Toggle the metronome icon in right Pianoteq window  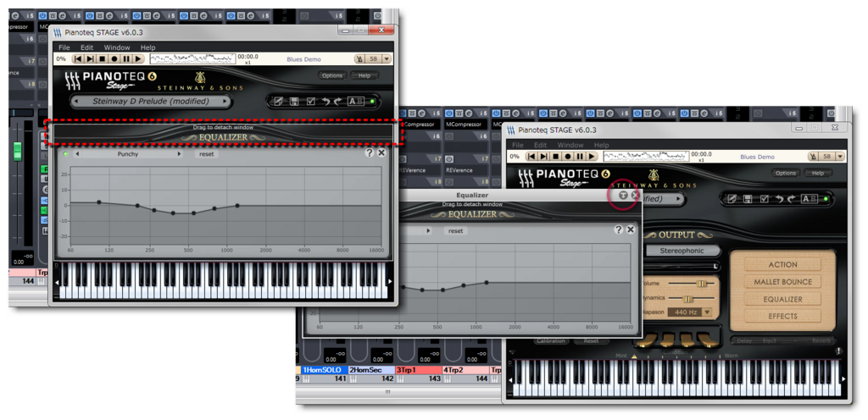click(x=815, y=157)
